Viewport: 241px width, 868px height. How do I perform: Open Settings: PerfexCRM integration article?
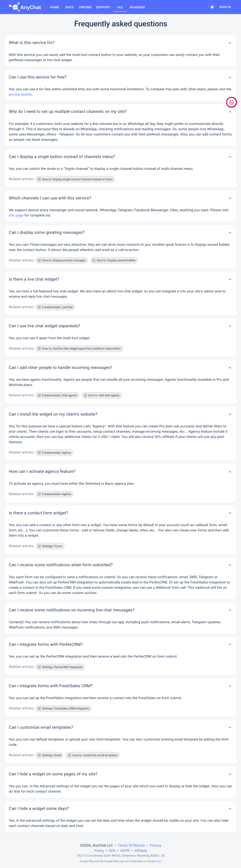60,667
